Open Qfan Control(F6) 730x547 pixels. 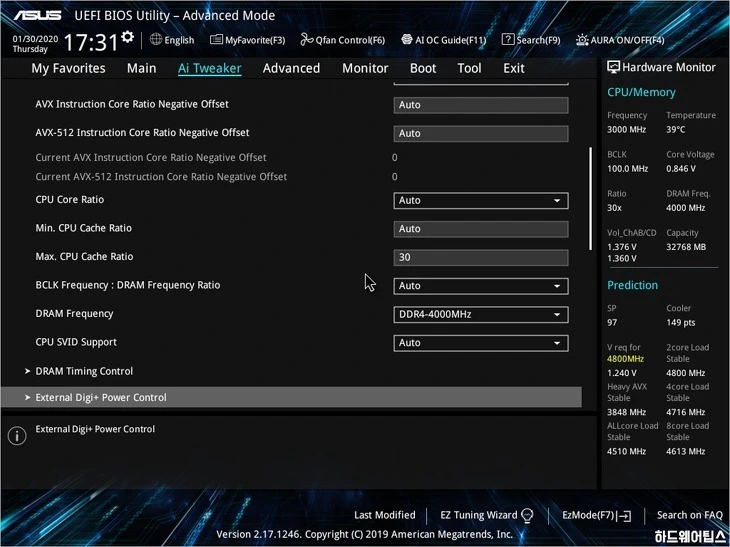click(x=343, y=40)
